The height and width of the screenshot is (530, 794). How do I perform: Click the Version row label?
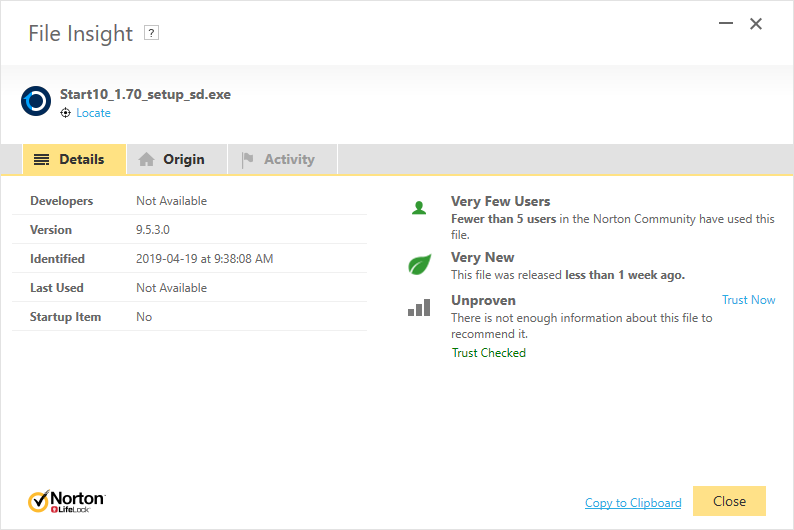51,230
